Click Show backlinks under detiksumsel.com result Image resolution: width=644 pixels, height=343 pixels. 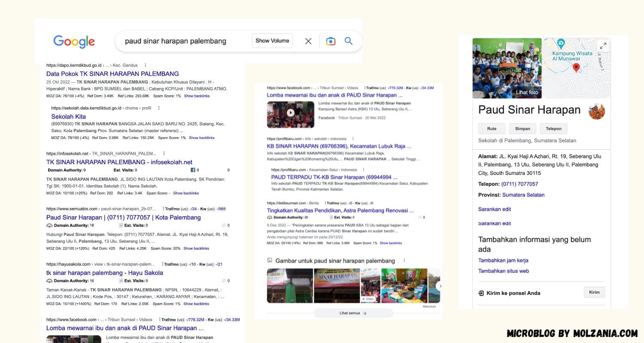pos(391,243)
